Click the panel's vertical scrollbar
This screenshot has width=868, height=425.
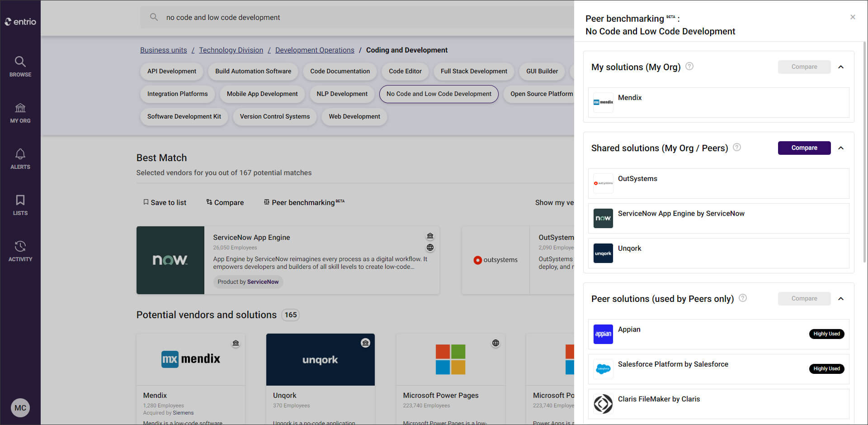point(865,152)
